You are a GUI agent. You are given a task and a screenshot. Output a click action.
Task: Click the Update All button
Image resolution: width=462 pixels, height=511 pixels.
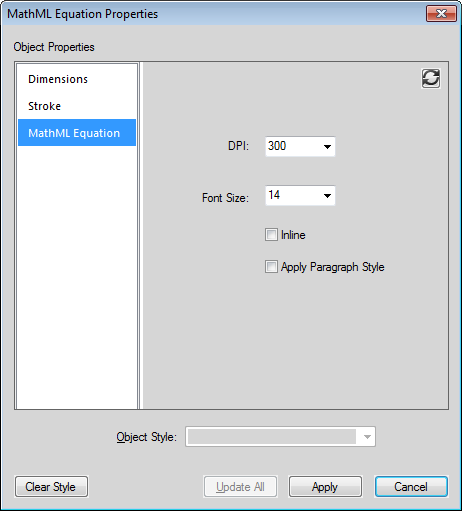click(240, 487)
